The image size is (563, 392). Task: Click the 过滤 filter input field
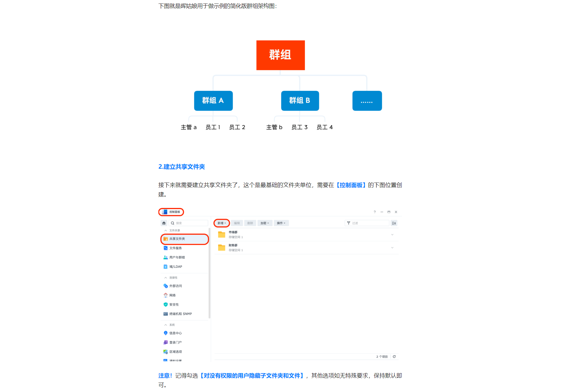tap(369, 223)
